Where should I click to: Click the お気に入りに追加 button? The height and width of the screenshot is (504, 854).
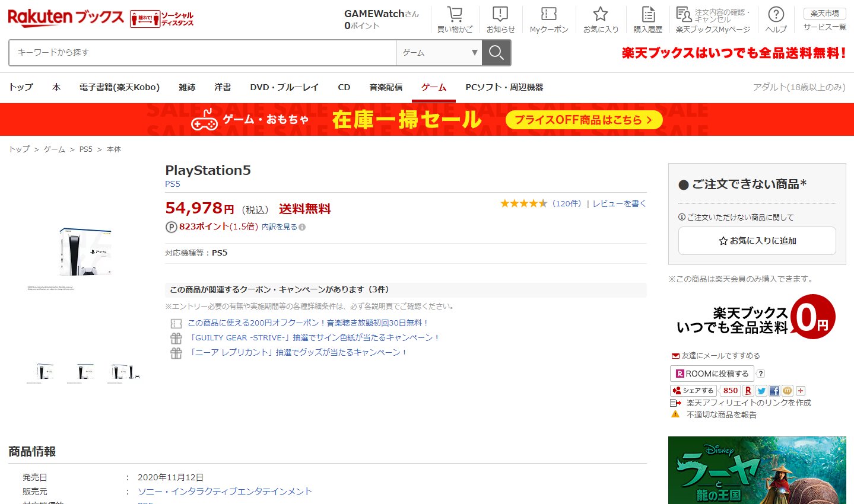pos(757,241)
